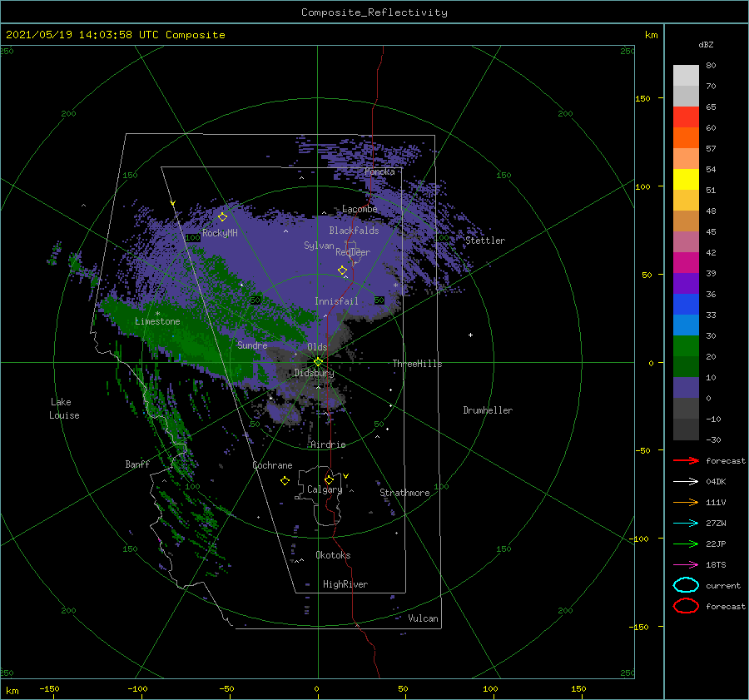
Task: Click yellow diamond marker above Calgary label
Action: [x=329, y=479]
